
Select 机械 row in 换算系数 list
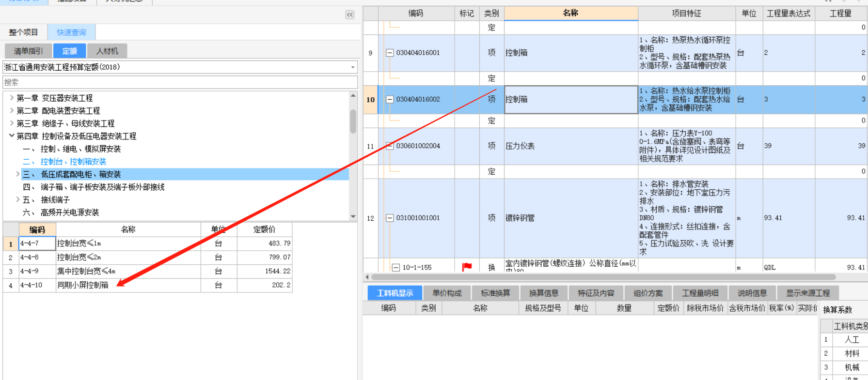click(852, 367)
